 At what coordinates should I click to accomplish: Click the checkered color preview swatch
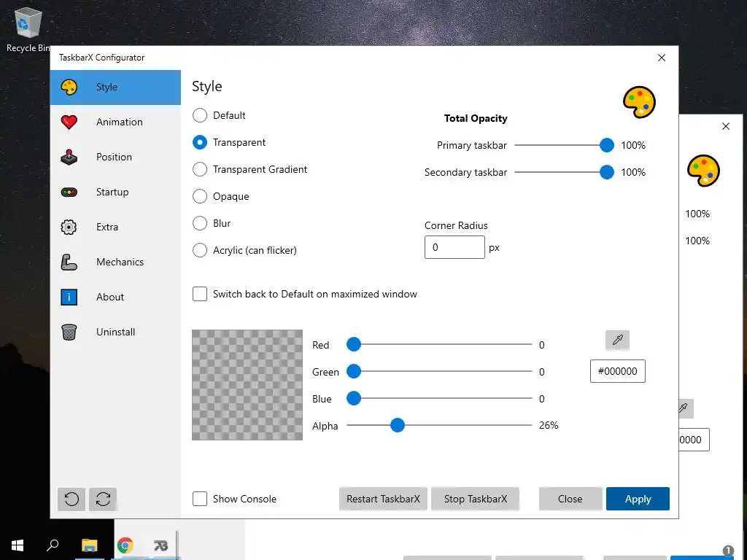[x=247, y=385]
